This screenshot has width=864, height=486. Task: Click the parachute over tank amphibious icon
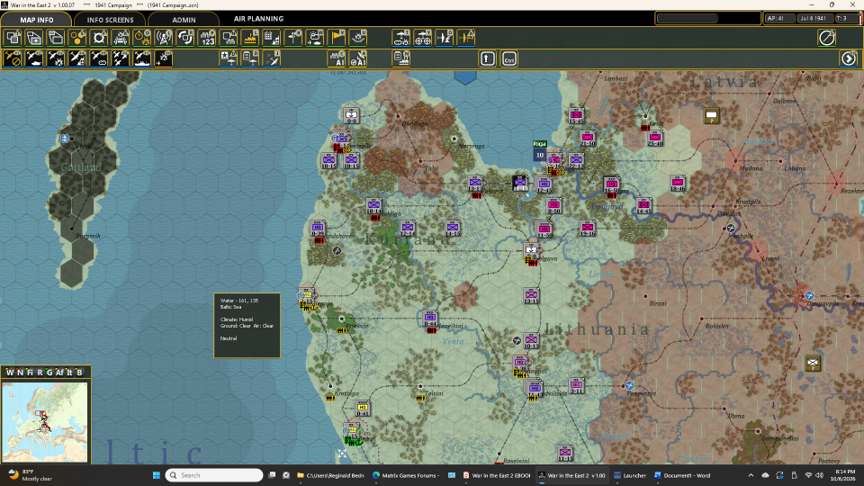[402, 37]
